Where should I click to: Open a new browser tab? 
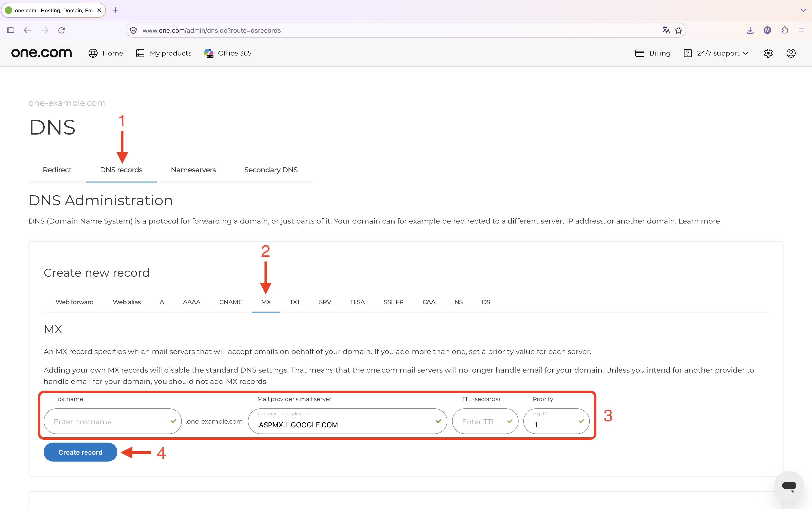116,10
